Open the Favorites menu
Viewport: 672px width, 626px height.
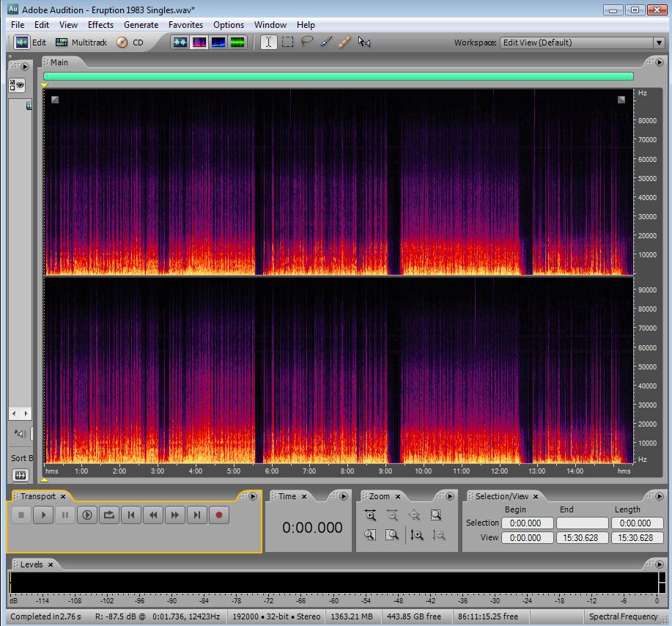(x=185, y=25)
